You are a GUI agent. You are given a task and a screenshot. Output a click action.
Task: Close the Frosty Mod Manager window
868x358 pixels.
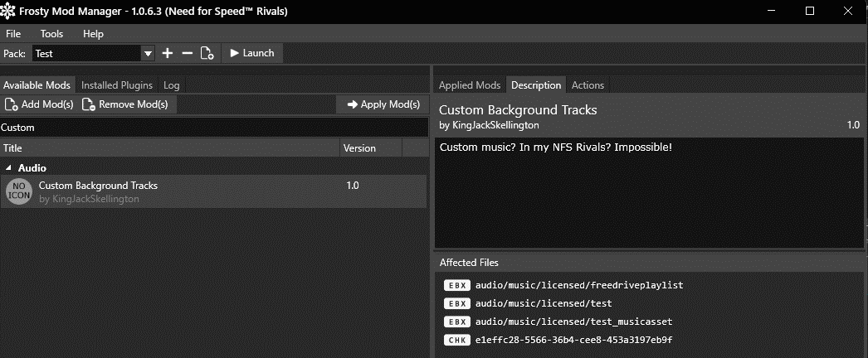(x=847, y=11)
